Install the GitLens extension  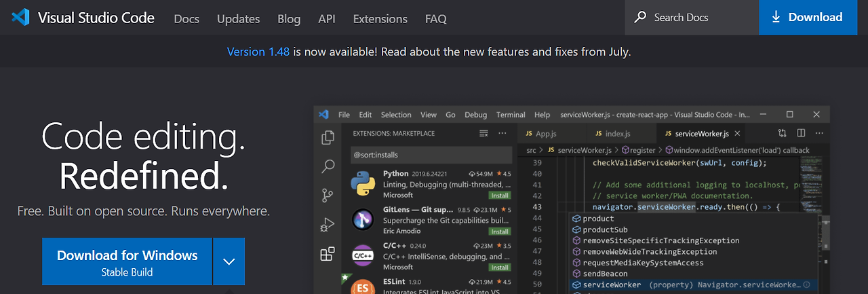click(x=500, y=231)
